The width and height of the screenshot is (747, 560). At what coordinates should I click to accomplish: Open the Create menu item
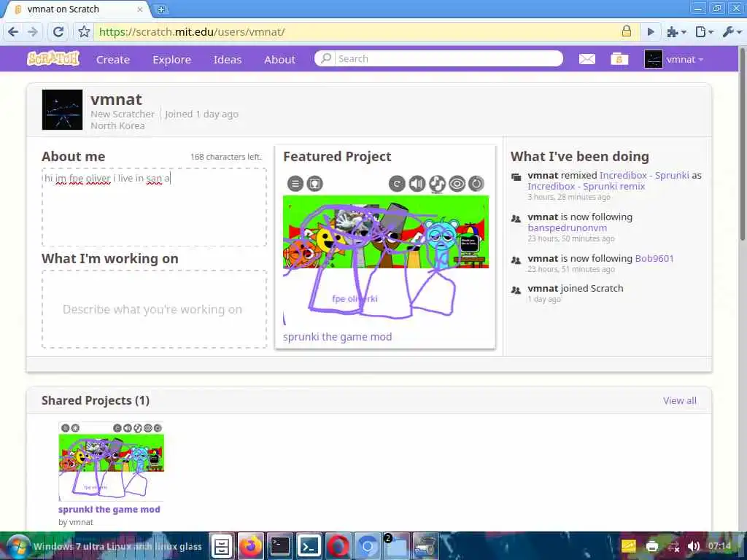click(x=113, y=60)
